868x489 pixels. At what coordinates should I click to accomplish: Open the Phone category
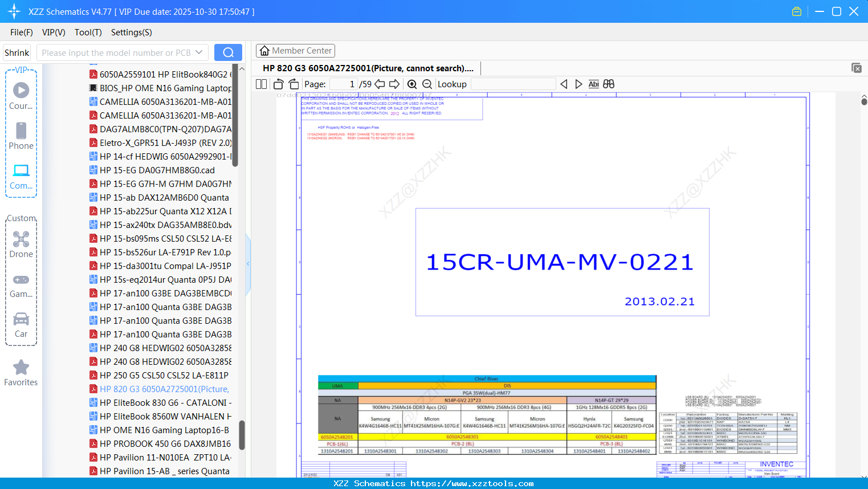pyautogui.click(x=21, y=136)
